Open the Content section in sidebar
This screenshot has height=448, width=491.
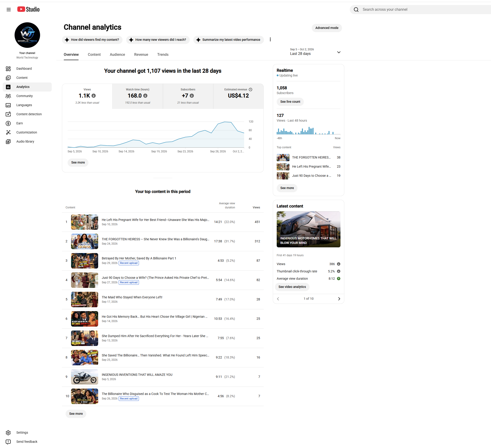tap(27, 78)
